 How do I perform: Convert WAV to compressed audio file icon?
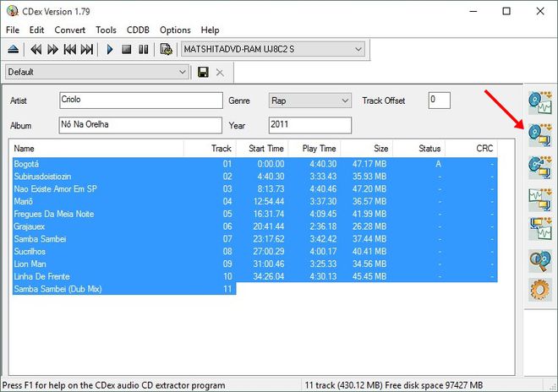tap(540, 199)
